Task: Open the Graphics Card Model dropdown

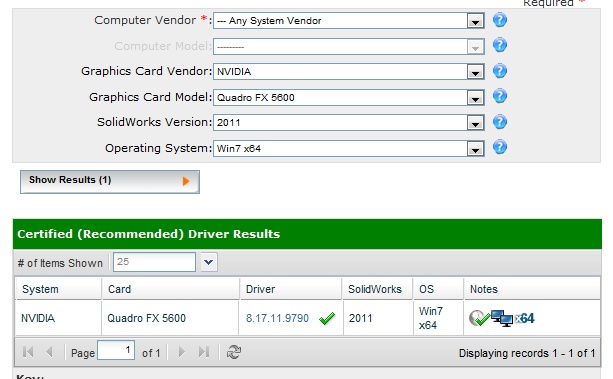Action: (x=475, y=98)
